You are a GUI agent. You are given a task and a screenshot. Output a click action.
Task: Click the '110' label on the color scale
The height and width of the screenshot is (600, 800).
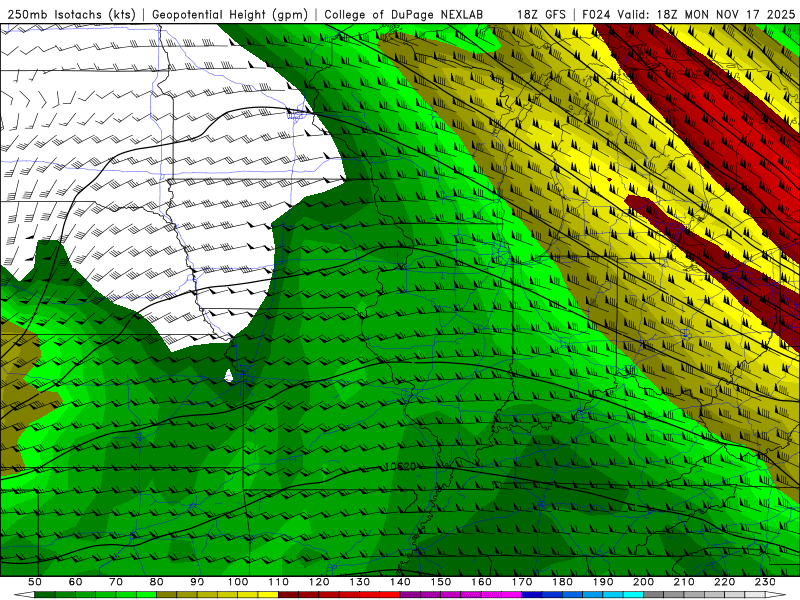(278, 582)
